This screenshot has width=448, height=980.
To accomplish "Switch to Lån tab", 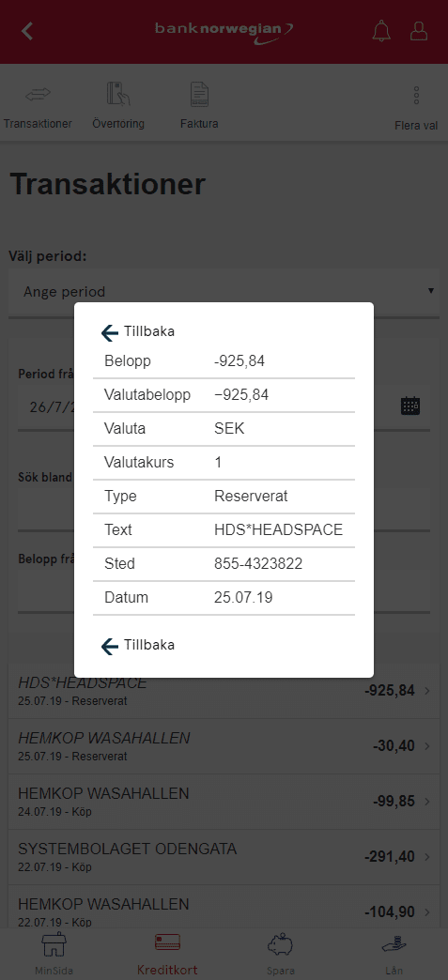I will point(394,955).
